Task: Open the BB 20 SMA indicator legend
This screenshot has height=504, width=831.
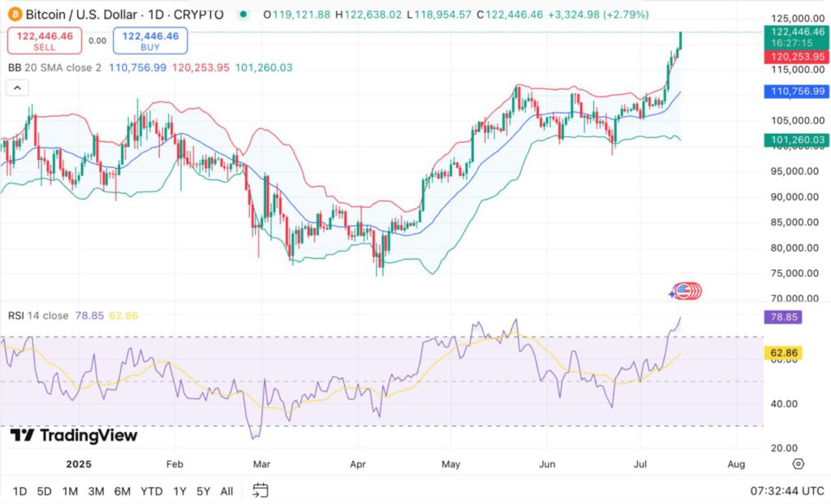Action: coord(54,67)
